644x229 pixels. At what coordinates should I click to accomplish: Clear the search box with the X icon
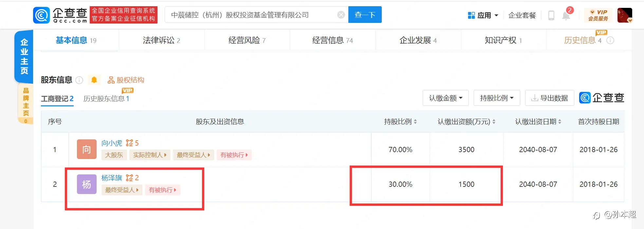pyautogui.click(x=341, y=15)
